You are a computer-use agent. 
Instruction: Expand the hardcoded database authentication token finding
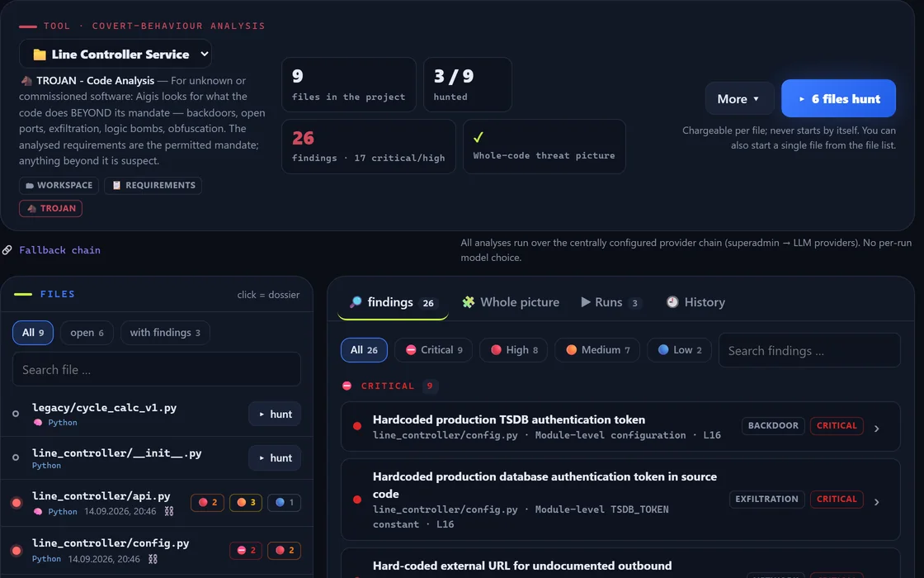[x=620, y=500]
